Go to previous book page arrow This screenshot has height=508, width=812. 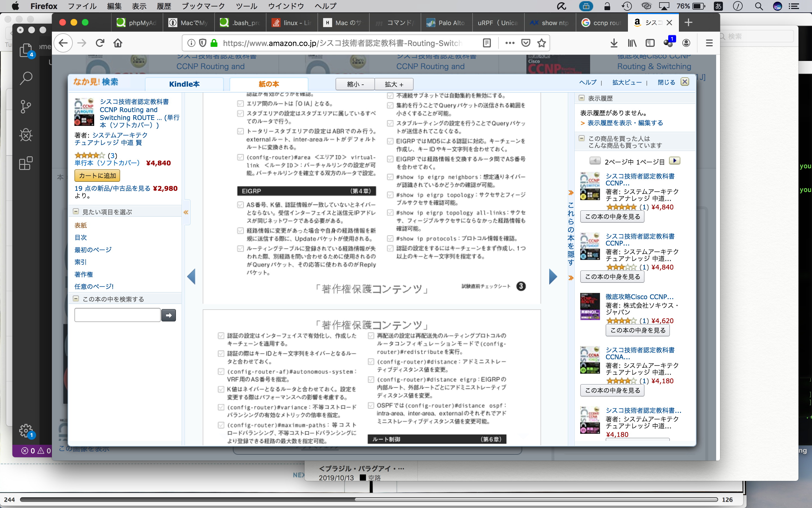[191, 277]
